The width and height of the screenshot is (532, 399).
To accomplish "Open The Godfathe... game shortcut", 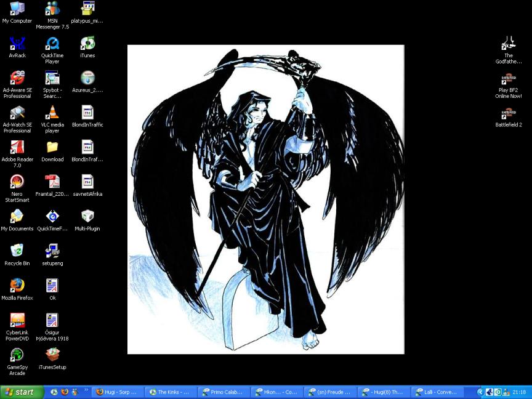I will [508, 50].
